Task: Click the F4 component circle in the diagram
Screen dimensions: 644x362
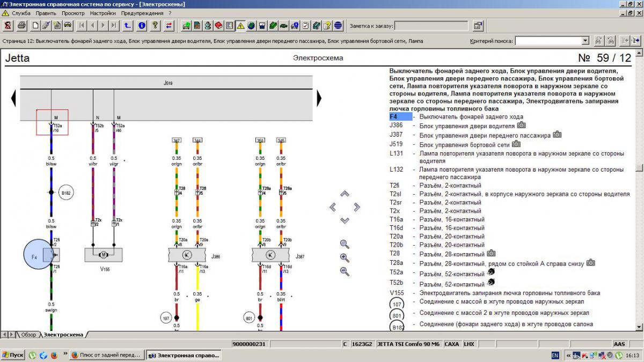Action: click(39, 255)
